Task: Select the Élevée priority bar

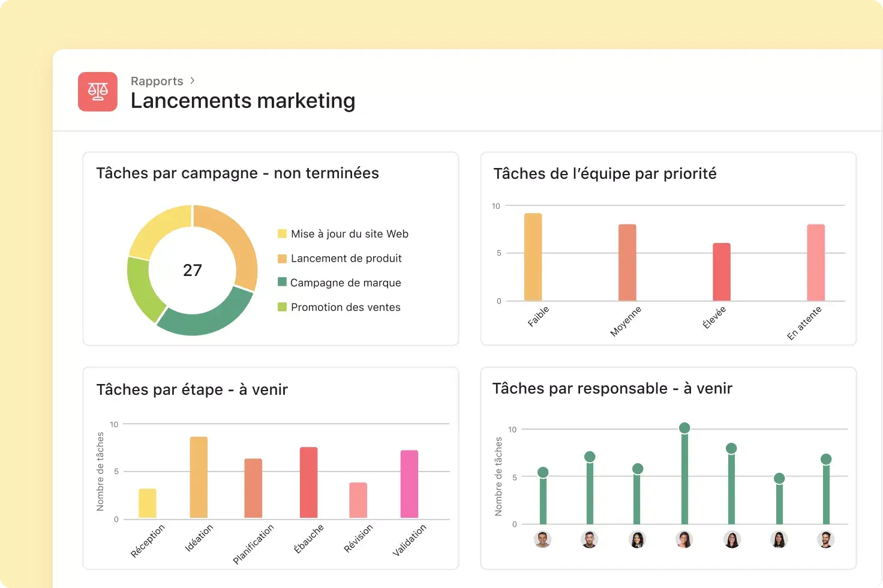Action: point(722,272)
